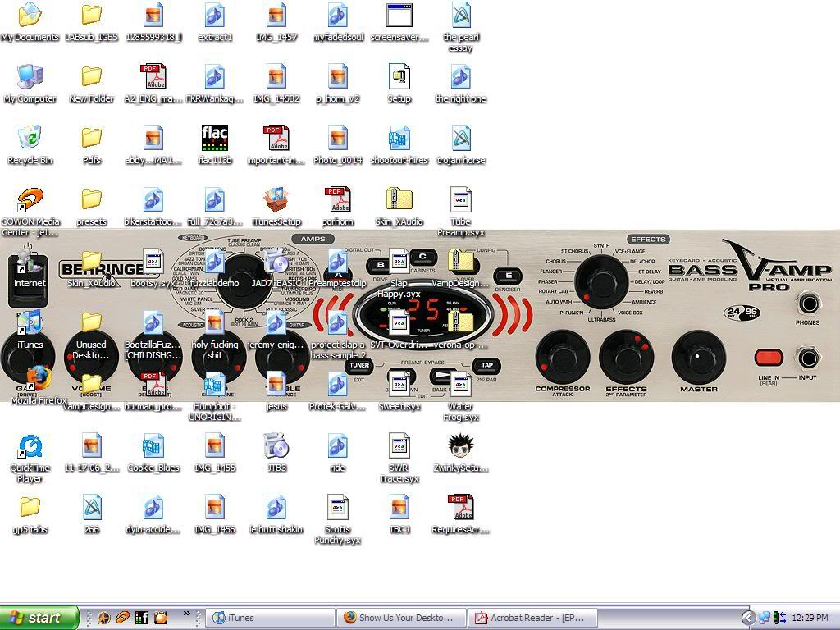840x630 pixels.
Task: Select the 'shootout-hires' video file
Action: 399,138
